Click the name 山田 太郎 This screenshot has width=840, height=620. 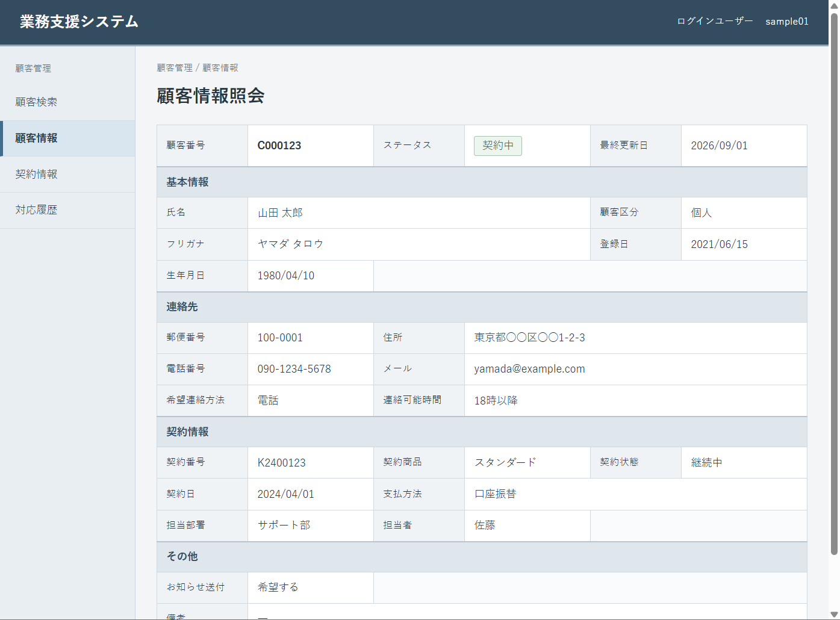point(280,213)
